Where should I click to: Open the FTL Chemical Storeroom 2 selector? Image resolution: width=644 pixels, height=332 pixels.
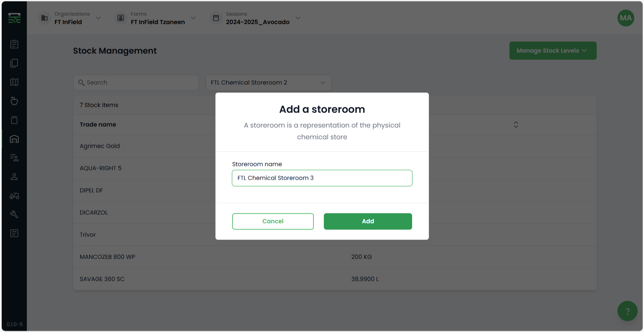point(268,83)
